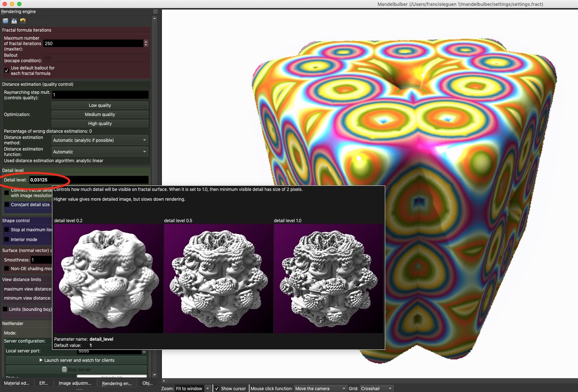Switch to the Image adjustments tab
The height and width of the screenshot is (392, 578).
coord(75,383)
